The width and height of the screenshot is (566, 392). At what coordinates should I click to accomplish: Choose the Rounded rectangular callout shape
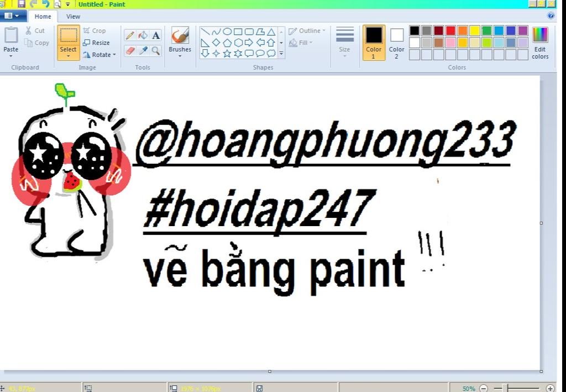tap(249, 54)
